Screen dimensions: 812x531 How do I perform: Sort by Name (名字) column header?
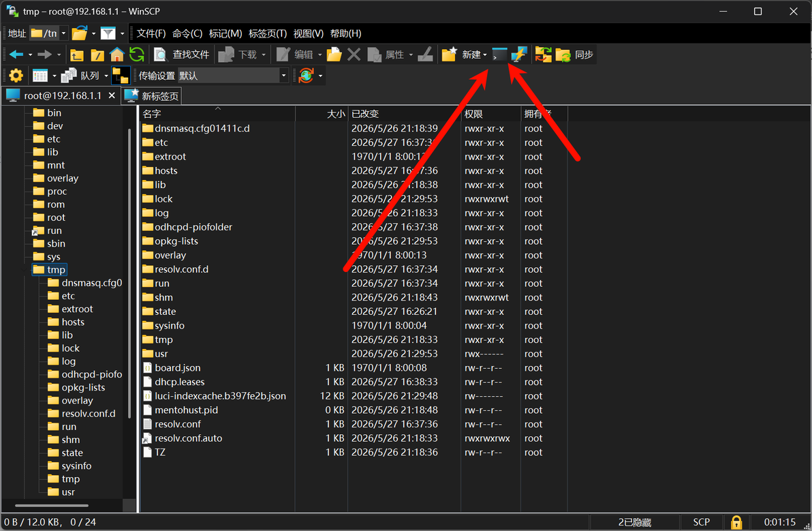pos(217,114)
